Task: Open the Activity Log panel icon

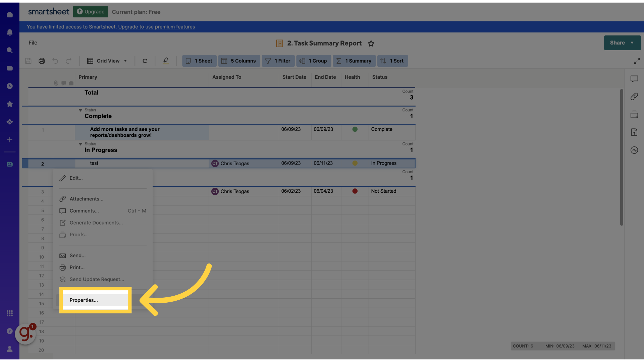Action: [634, 150]
